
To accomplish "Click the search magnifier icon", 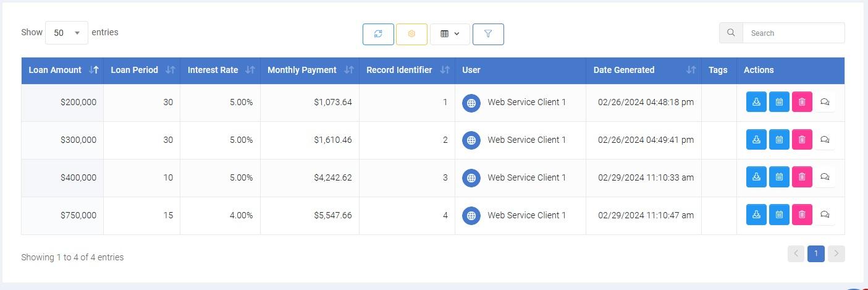I will pyautogui.click(x=731, y=33).
